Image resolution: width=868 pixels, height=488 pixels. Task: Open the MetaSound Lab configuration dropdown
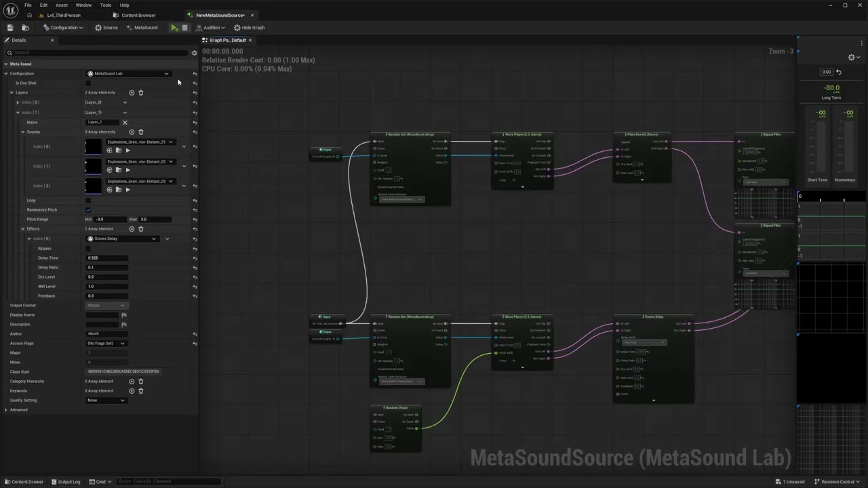pyautogui.click(x=128, y=73)
